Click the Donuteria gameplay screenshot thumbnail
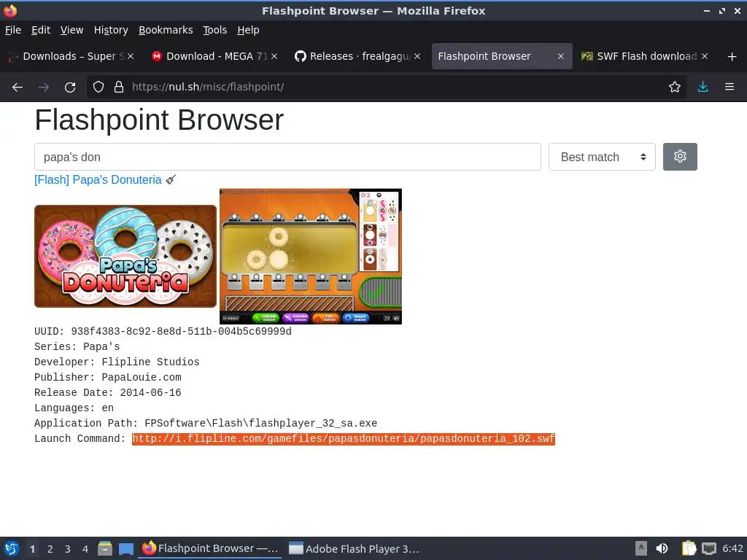The height and width of the screenshot is (560, 747). [311, 256]
